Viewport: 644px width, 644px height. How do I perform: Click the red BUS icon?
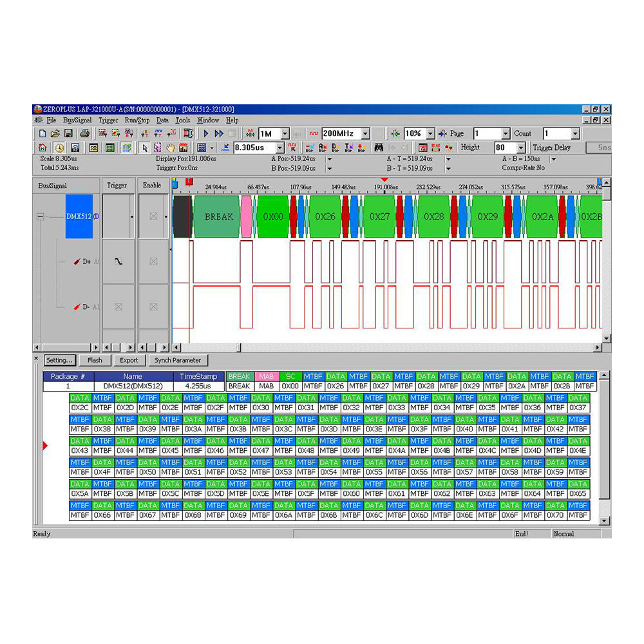(x=435, y=147)
